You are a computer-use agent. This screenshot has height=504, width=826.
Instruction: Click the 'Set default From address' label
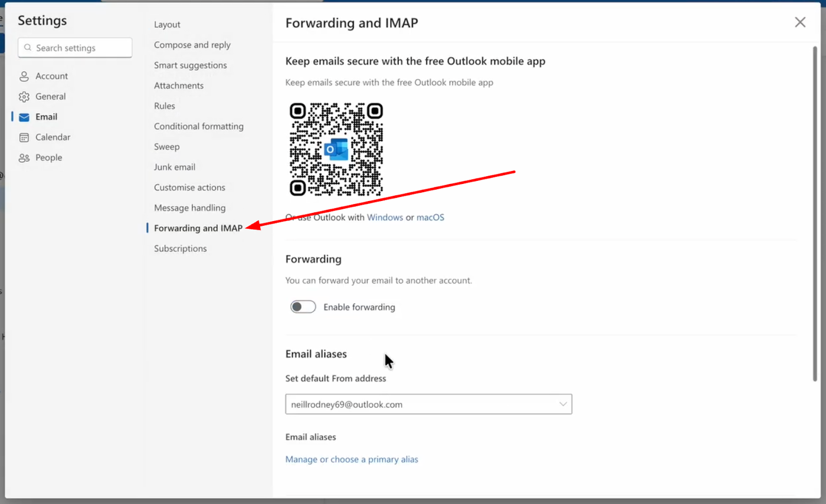336,378
